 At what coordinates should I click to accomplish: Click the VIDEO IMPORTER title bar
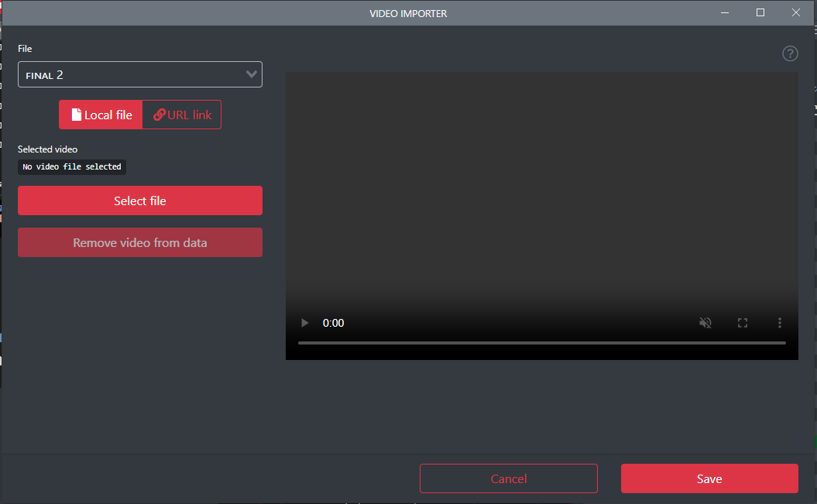pyautogui.click(x=408, y=13)
